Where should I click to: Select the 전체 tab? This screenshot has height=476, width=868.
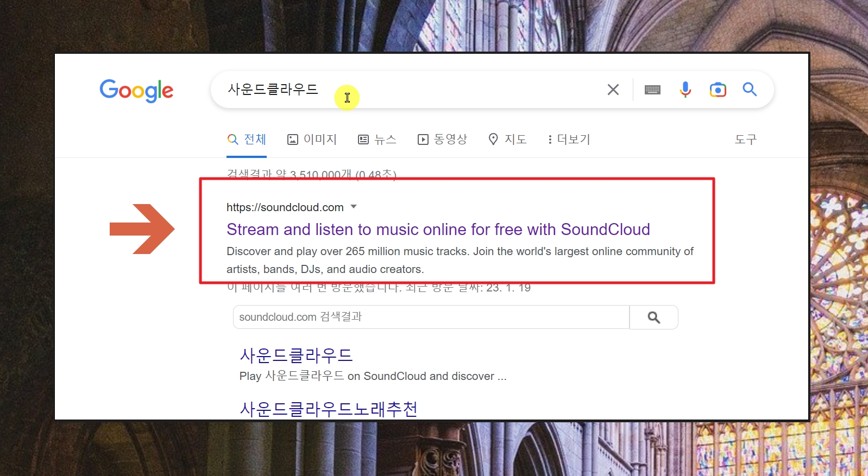(x=247, y=139)
